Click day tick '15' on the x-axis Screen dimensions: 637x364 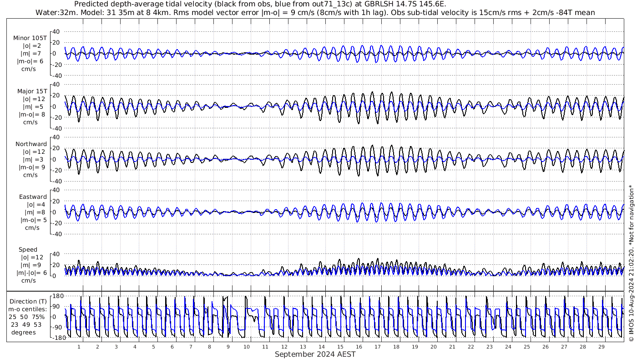[x=340, y=347]
